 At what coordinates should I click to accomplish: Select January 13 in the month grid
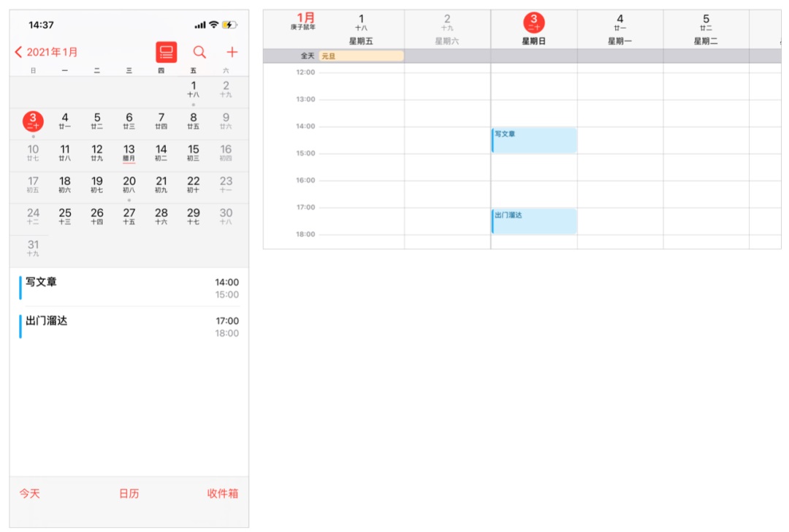(x=129, y=153)
